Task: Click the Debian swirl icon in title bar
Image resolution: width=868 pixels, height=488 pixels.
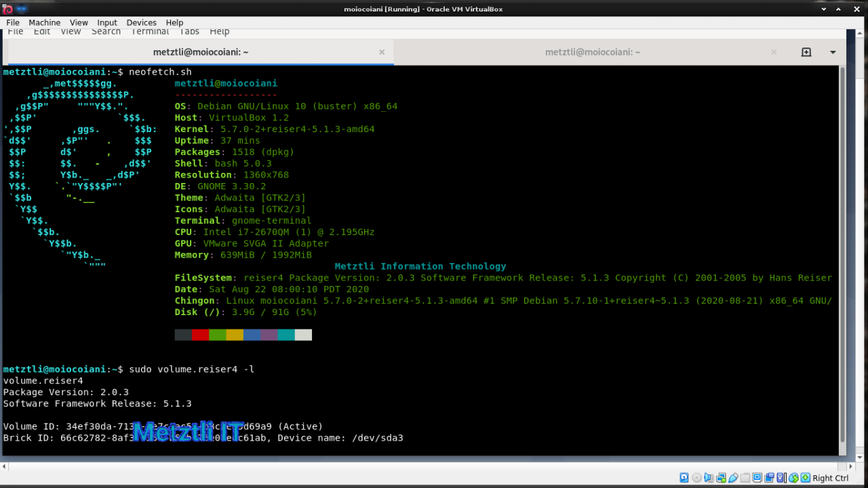Action: [7, 9]
